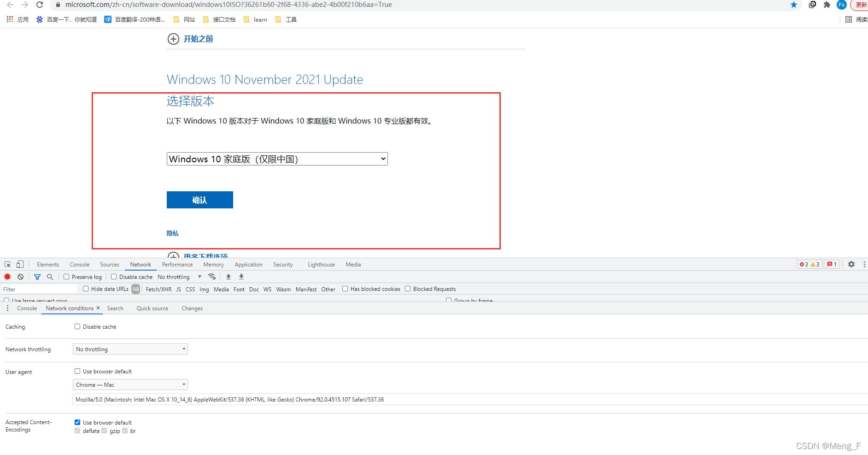
Task: Expand the 开始之前 plus circle
Action: point(173,39)
